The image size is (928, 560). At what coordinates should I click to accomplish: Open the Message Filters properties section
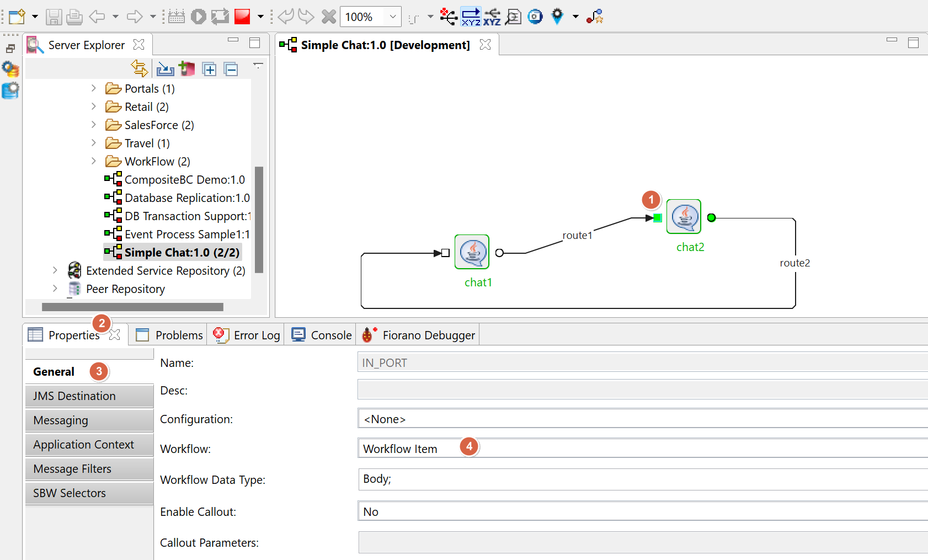(x=89, y=469)
